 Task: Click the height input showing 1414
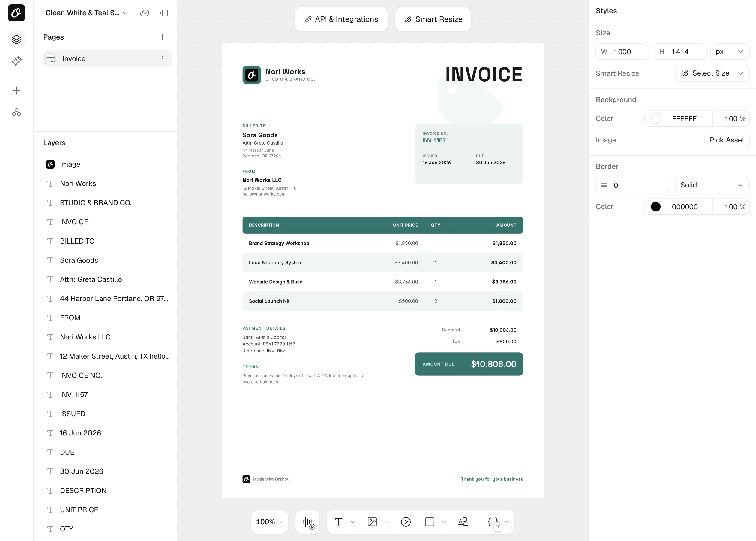coord(680,52)
